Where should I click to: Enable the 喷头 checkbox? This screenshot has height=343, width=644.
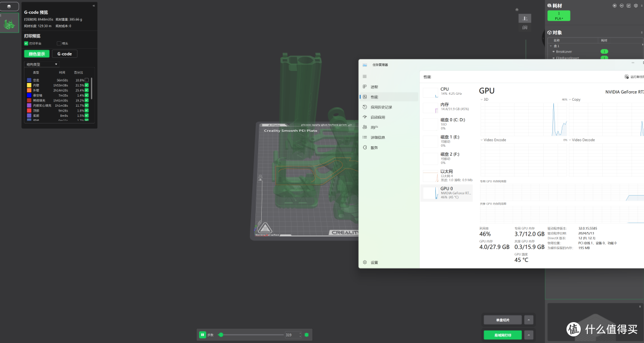pos(58,43)
